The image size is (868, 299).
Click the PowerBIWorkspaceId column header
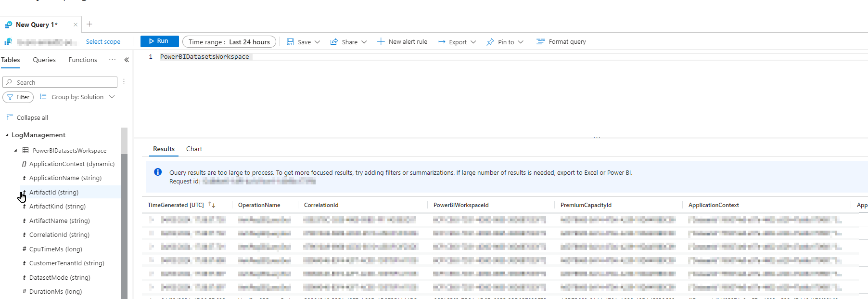coord(461,205)
